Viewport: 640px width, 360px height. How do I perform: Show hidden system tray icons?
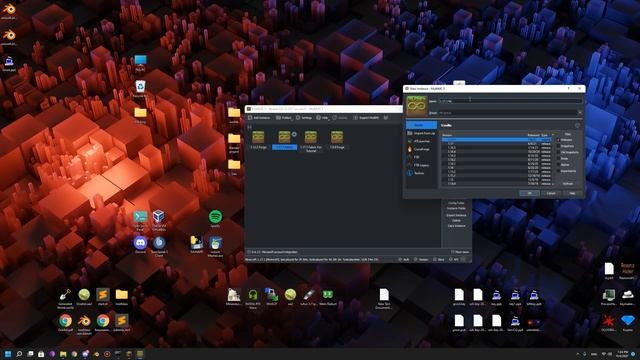[x=578, y=354]
